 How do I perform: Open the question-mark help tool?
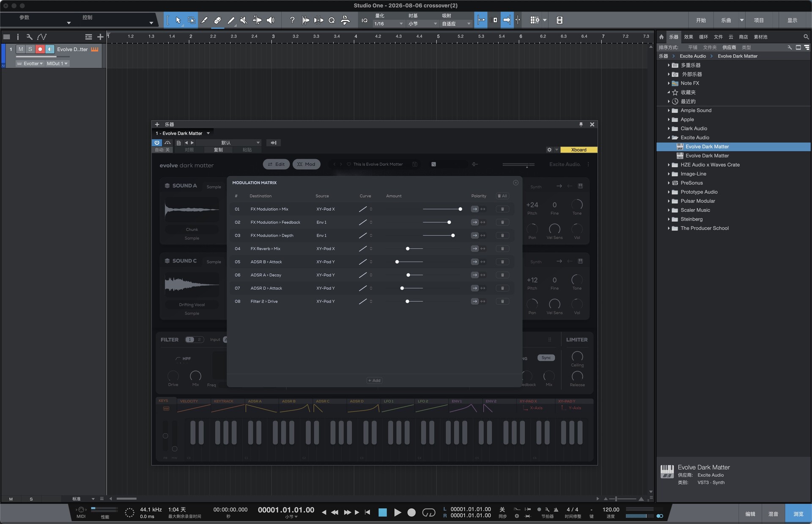(x=292, y=20)
